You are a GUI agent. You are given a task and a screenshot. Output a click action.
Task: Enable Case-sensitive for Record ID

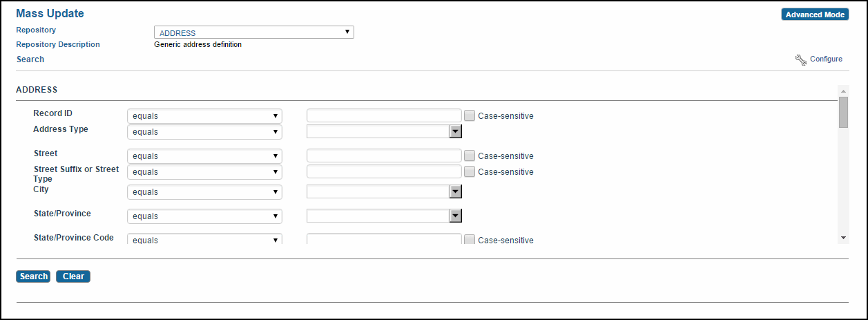coord(470,115)
